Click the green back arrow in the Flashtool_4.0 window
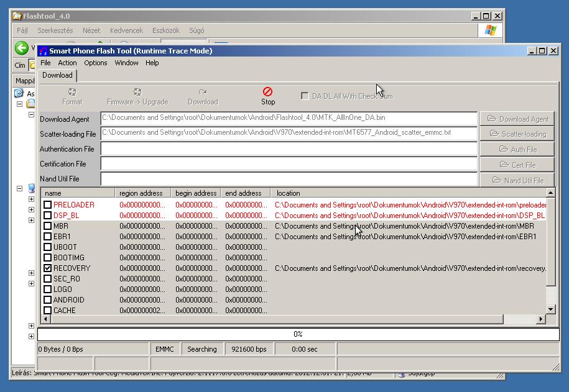Viewport: 569px width, 392px height. pos(22,48)
